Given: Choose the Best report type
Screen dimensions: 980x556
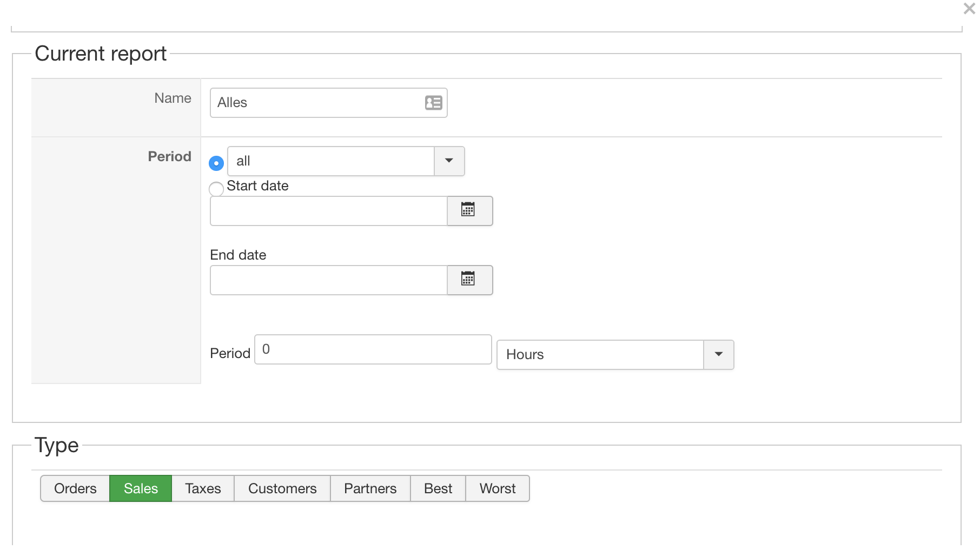Looking at the screenshot, I should [438, 488].
